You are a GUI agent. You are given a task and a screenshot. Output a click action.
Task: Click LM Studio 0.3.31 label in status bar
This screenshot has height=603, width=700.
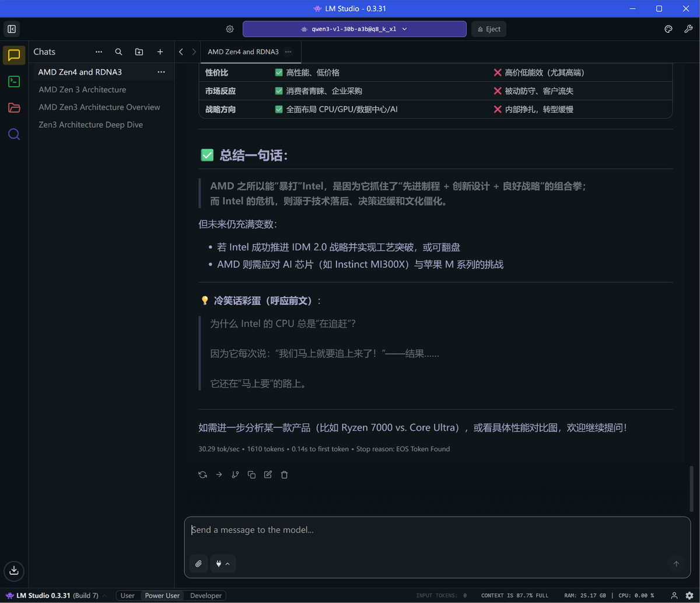(43, 595)
